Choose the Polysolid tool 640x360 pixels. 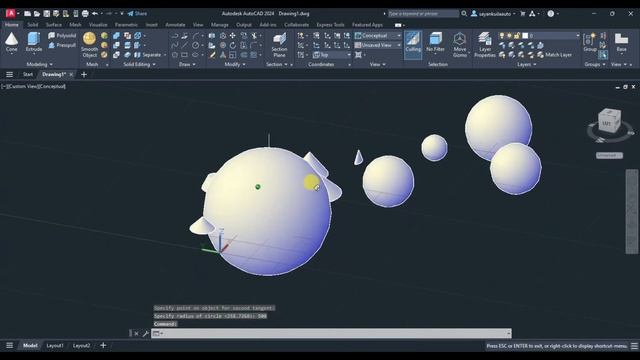(x=62, y=36)
